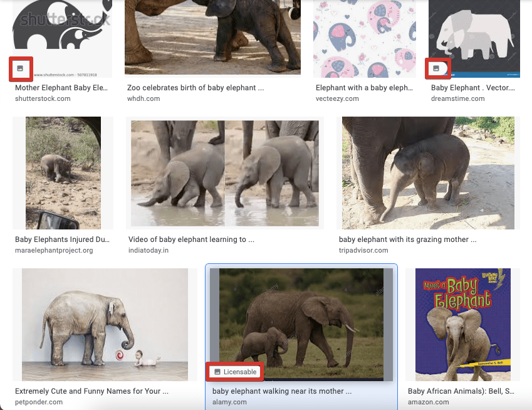This screenshot has height=410, width=532.
Task: Click the alamy.com source link
Action: 229,402
